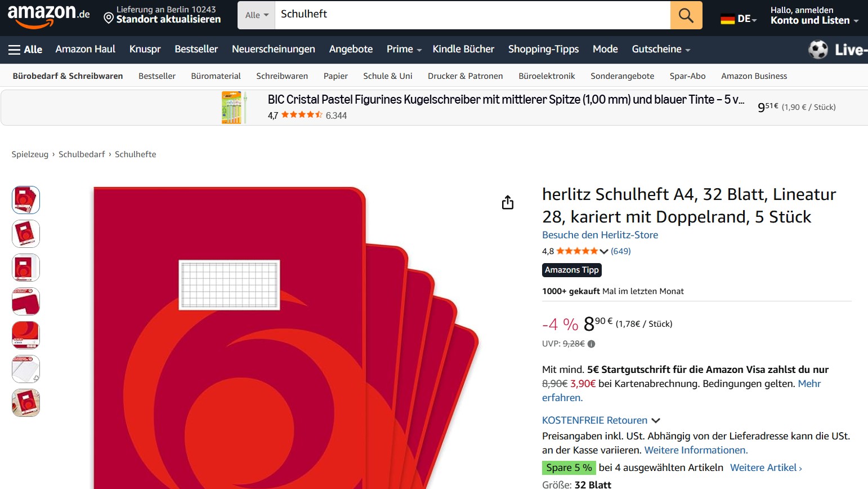Open Neuerscheinungen in navigation
The width and height of the screenshot is (868, 489).
(x=273, y=49)
